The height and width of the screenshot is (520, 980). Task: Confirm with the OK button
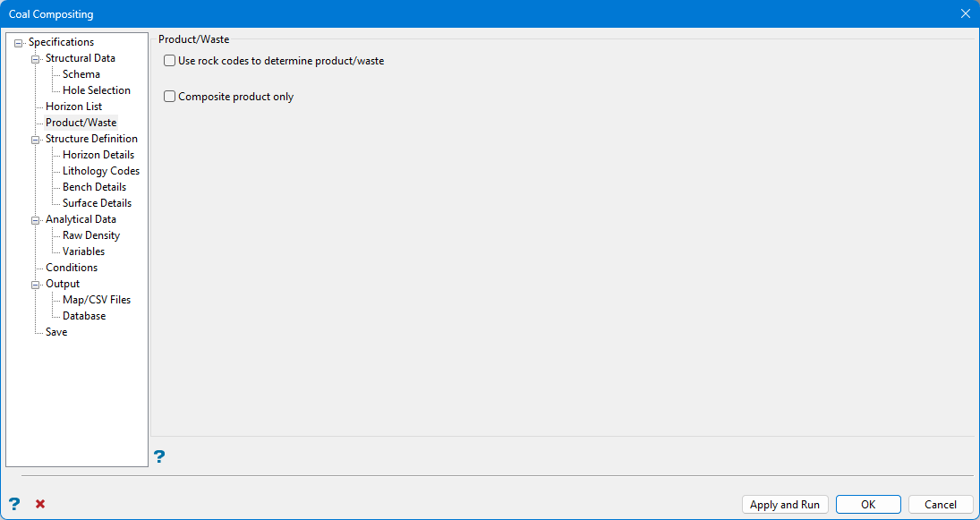coord(868,505)
